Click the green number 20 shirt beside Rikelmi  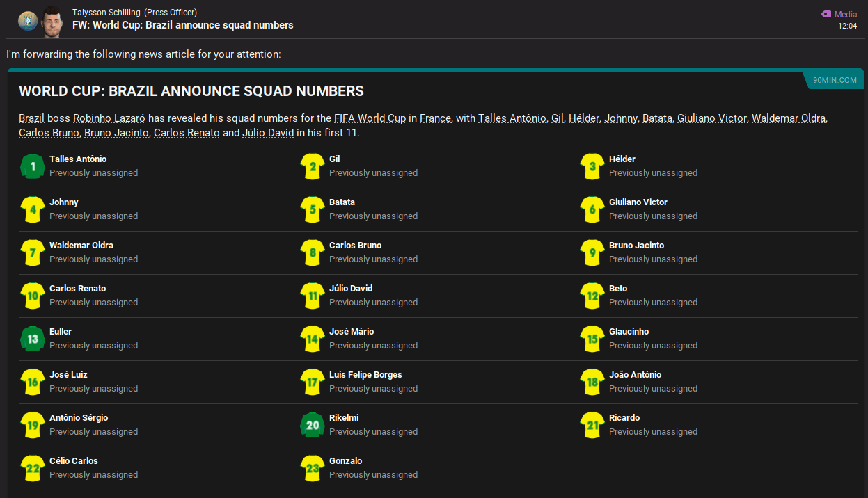[x=313, y=425]
